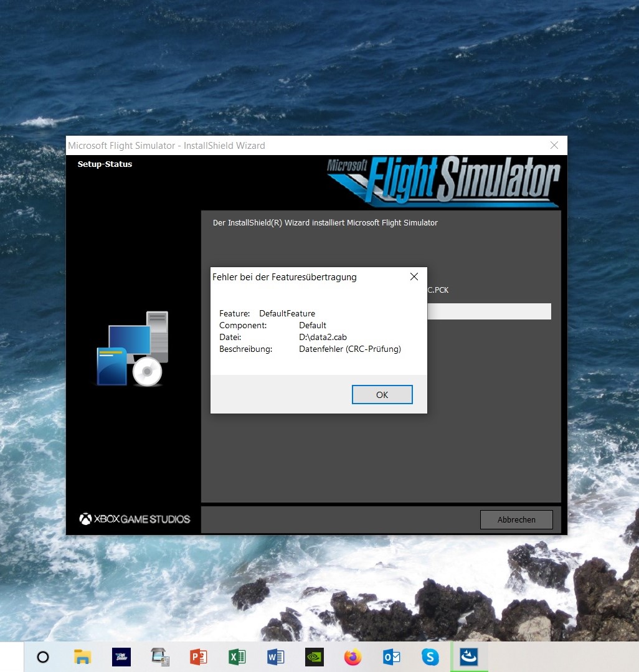Screen dimensions: 639x672
Task: Close the Fehler bei der Featuresübertragung dialog
Action: 414,277
